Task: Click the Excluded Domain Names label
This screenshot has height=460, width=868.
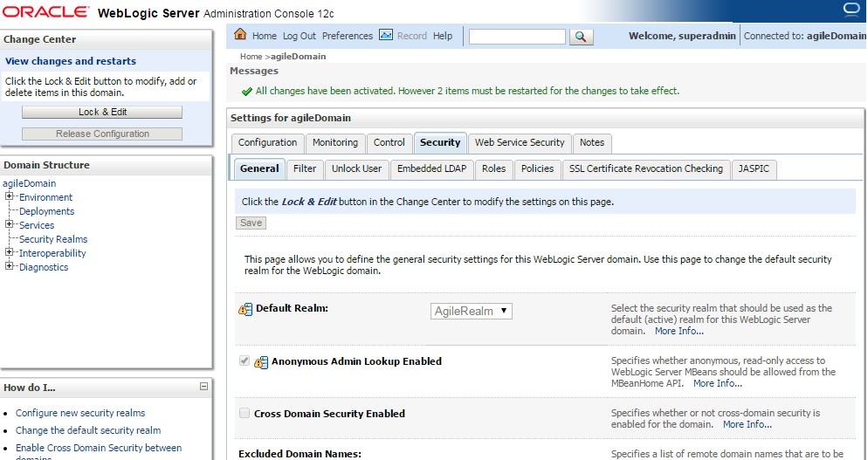Action: coord(300,454)
